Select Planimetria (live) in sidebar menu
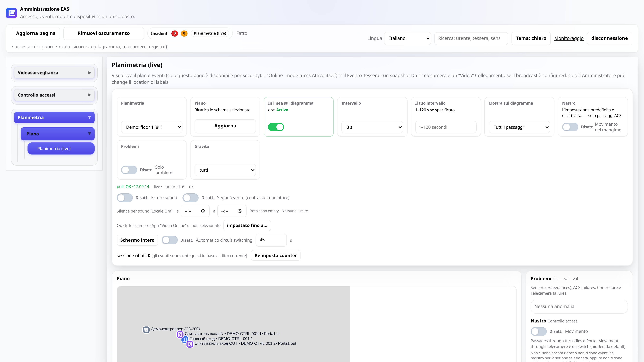This screenshot has width=644, height=362. click(61, 149)
